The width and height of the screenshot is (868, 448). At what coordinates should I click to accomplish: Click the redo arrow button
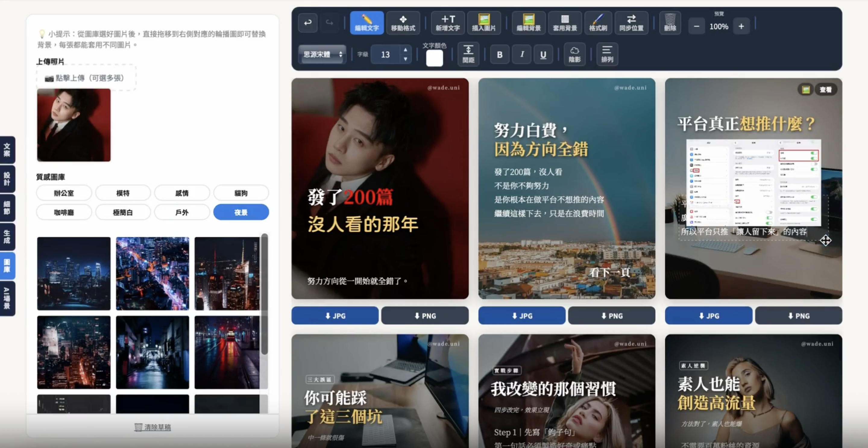[329, 23]
